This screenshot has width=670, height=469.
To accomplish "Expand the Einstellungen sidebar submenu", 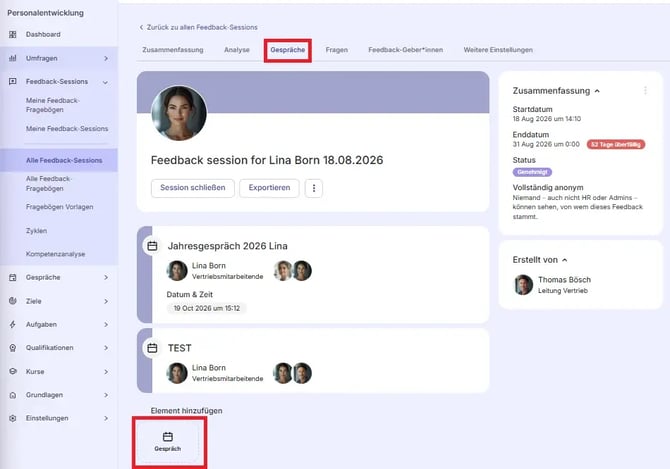I will (106, 418).
